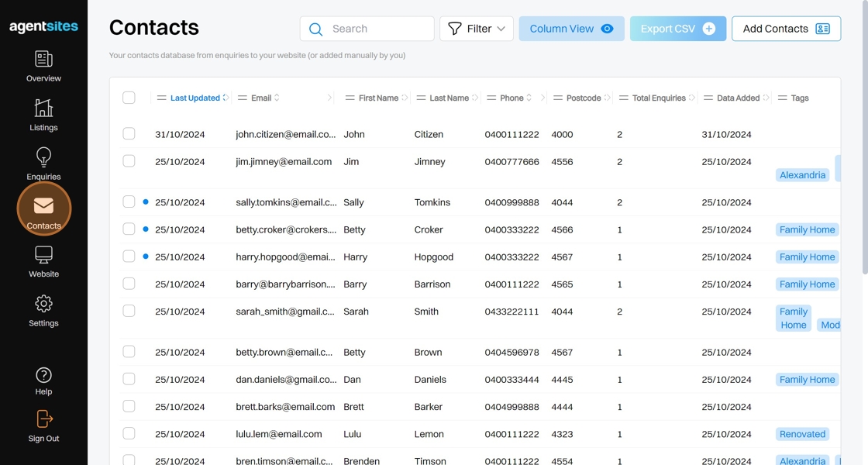Grab the Total Enquiries column handle icon
Screen dimensions: 868x465
[623, 98]
